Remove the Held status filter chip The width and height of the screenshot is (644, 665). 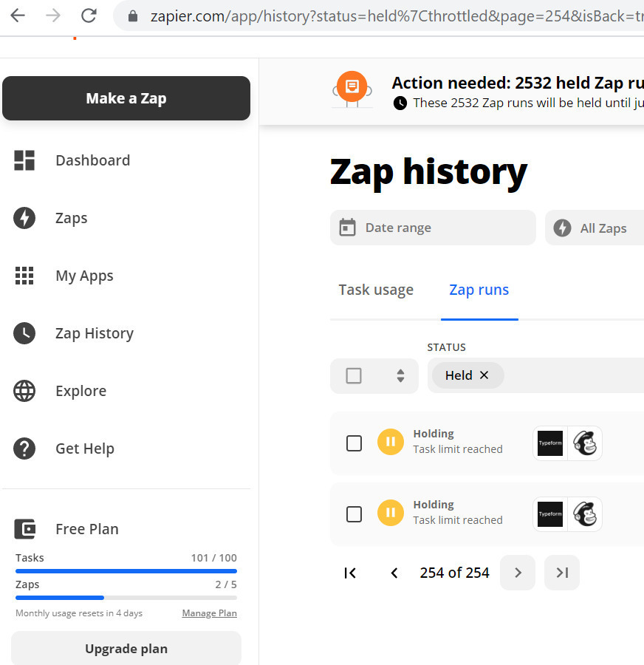[484, 375]
